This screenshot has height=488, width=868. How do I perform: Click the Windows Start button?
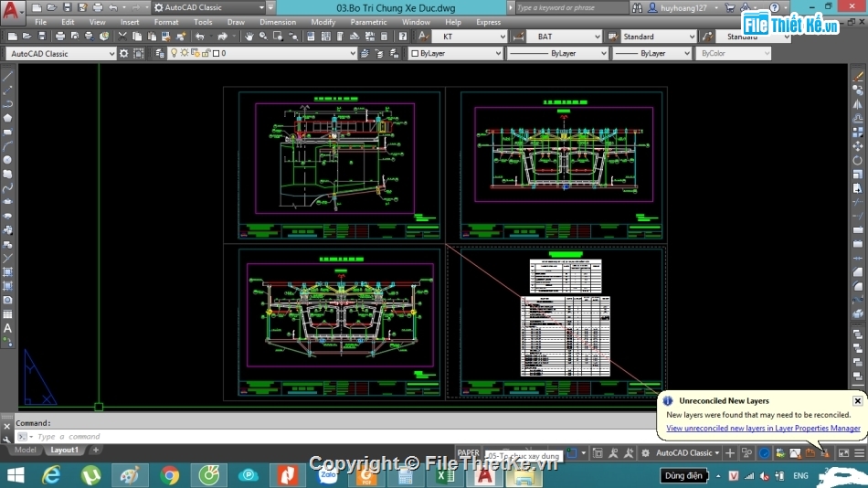16,475
